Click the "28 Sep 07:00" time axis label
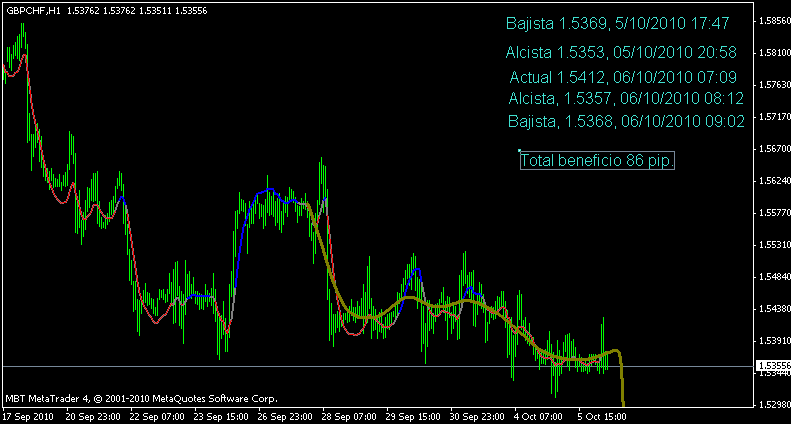Image resolution: width=791 pixels, height=424 pixels. point(349,416)
